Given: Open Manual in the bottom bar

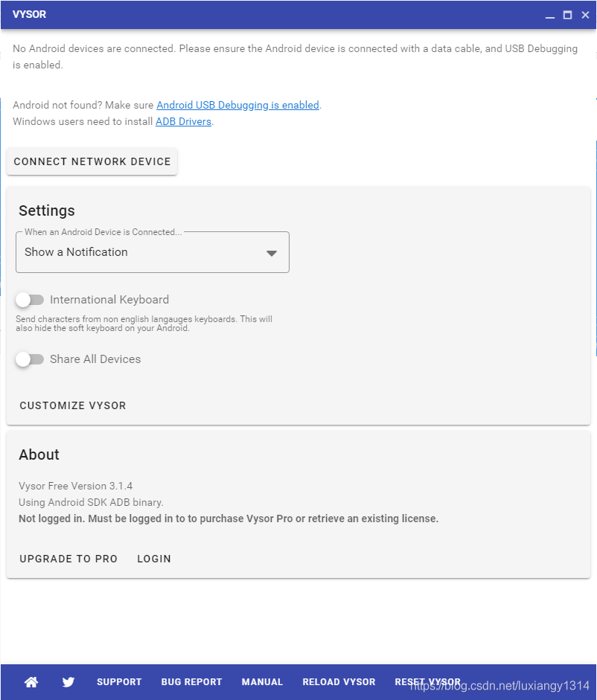Looking at the screenshot, I should click(262, 681).
